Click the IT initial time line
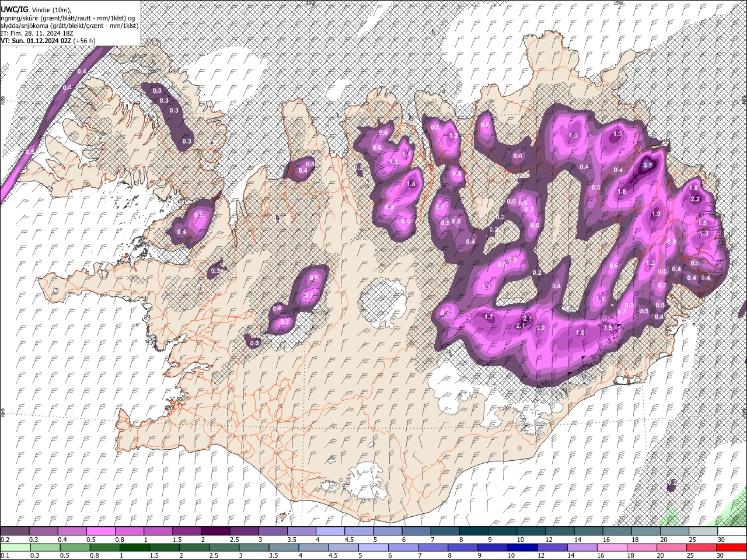Image resolution: width=747 pixels, height=560 pixels. tap(36, 33)
